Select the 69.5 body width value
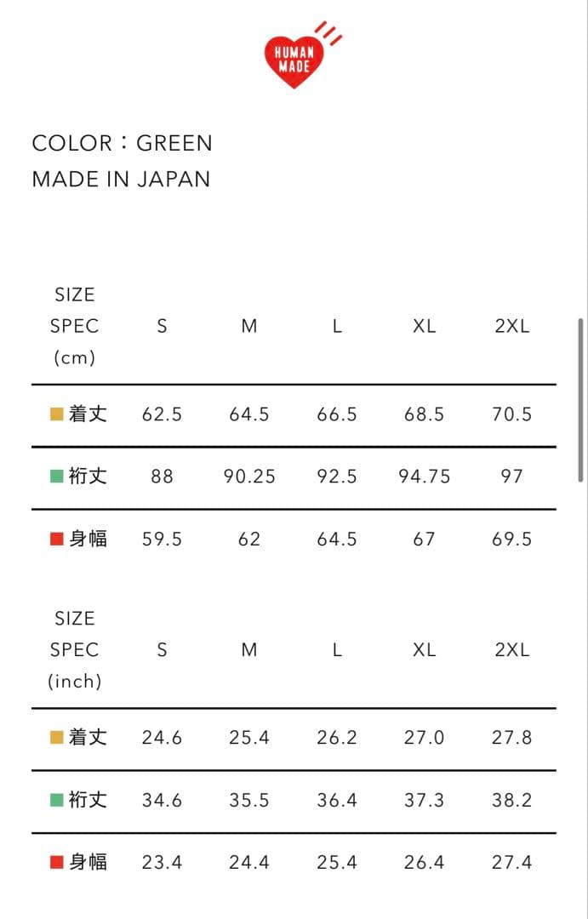Screen dimensions: 588x919 point(511,539)
